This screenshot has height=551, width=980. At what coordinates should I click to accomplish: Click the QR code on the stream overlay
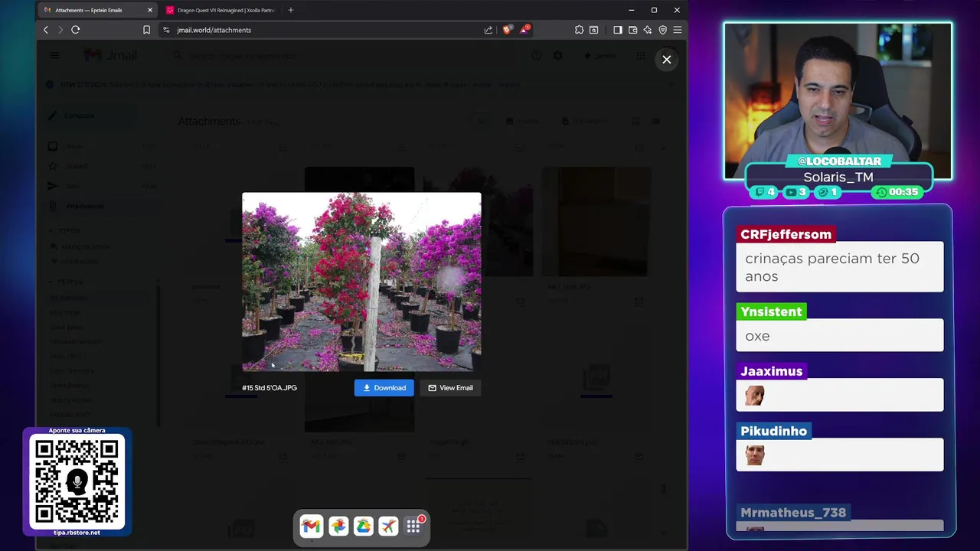[x=77, y=482]
